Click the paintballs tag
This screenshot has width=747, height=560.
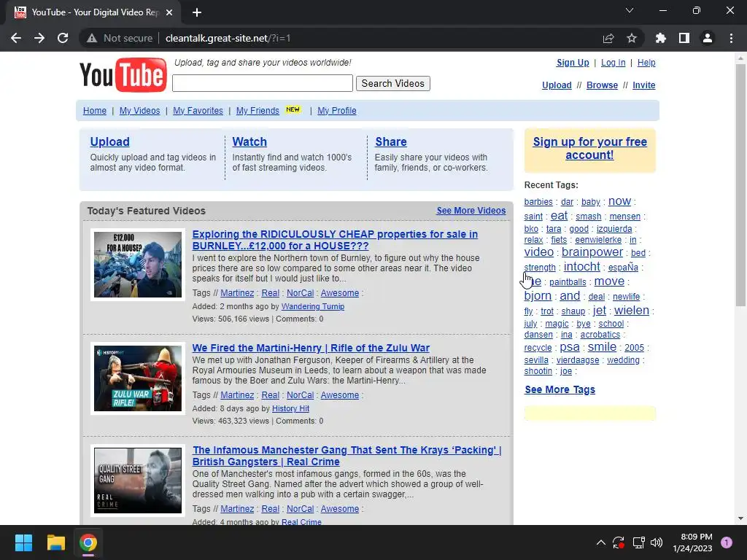click(568, 282)
